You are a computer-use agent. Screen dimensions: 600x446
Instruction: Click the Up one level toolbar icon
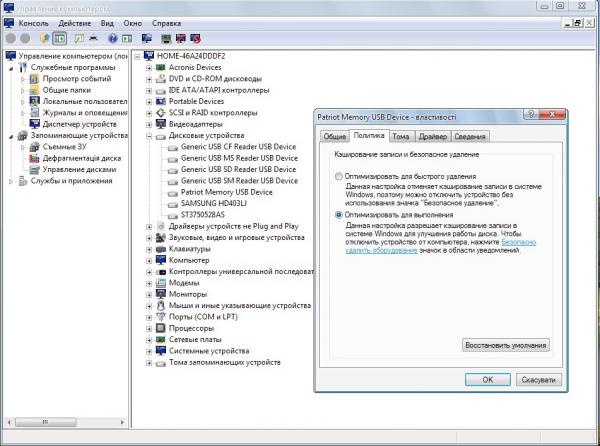coord(44,38)
